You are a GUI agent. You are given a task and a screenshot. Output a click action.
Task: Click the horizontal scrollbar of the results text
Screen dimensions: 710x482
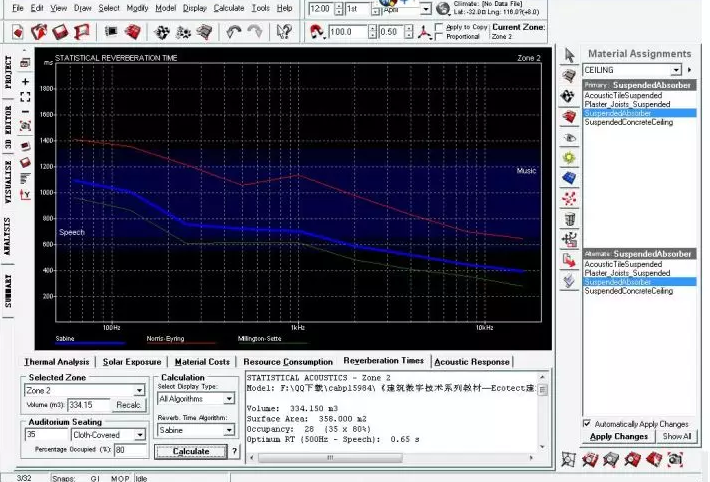[x=391, y=458]
